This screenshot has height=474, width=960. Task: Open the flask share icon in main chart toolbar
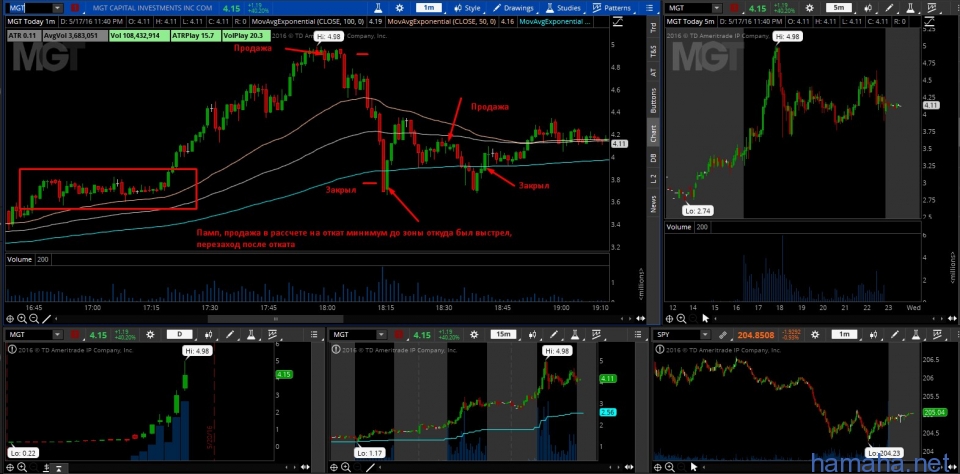click(x=378, y=8)
